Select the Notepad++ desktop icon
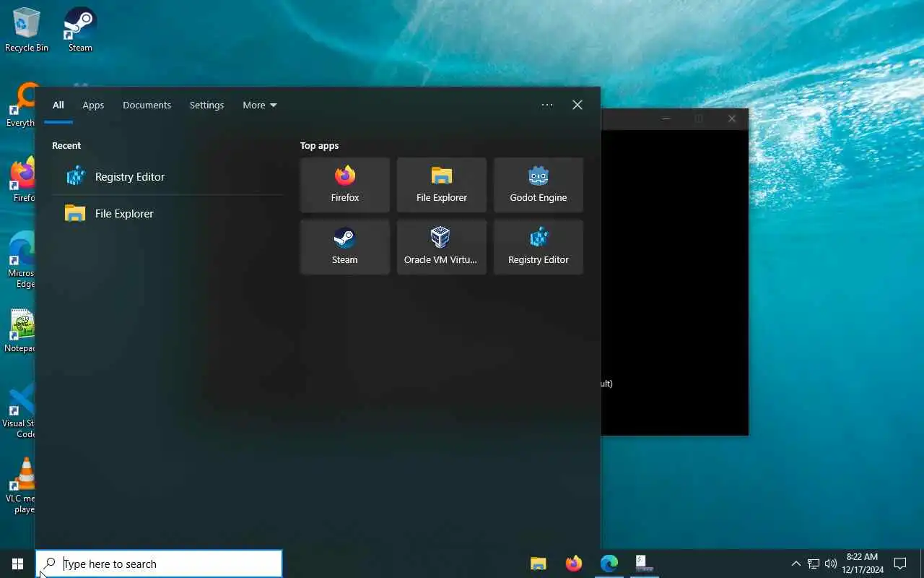This screenshot has width=924, height=578. click(x=20, y=331)
